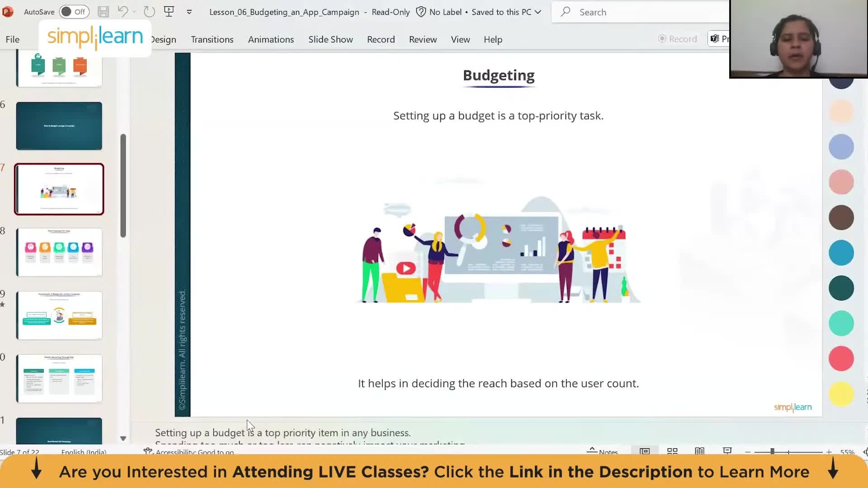The image size is (868, 488).
Task: Pick the brown color swatch
Action: [x=841, y=217]
